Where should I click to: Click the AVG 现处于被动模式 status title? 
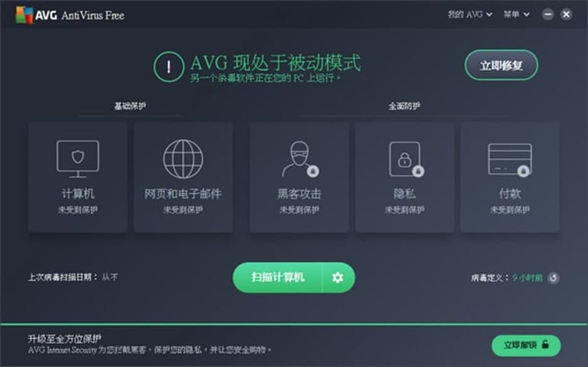click(276, 62)
